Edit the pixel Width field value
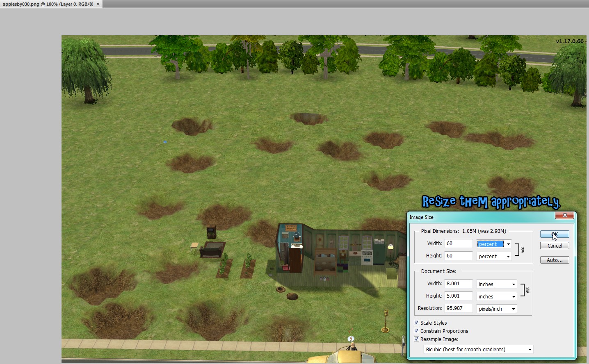The height and width of the screenshot is (364, 589). point(459,243)
